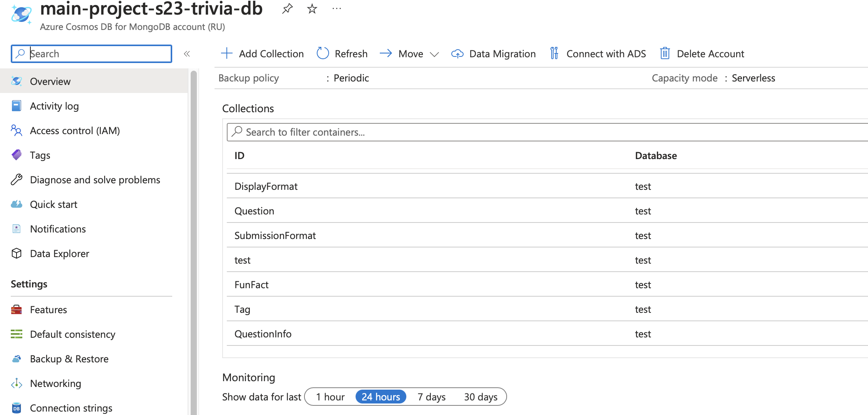The height and width of the screenshot is (415, 868).
Task: Open Activity log
Action: (x=94, y=106)
